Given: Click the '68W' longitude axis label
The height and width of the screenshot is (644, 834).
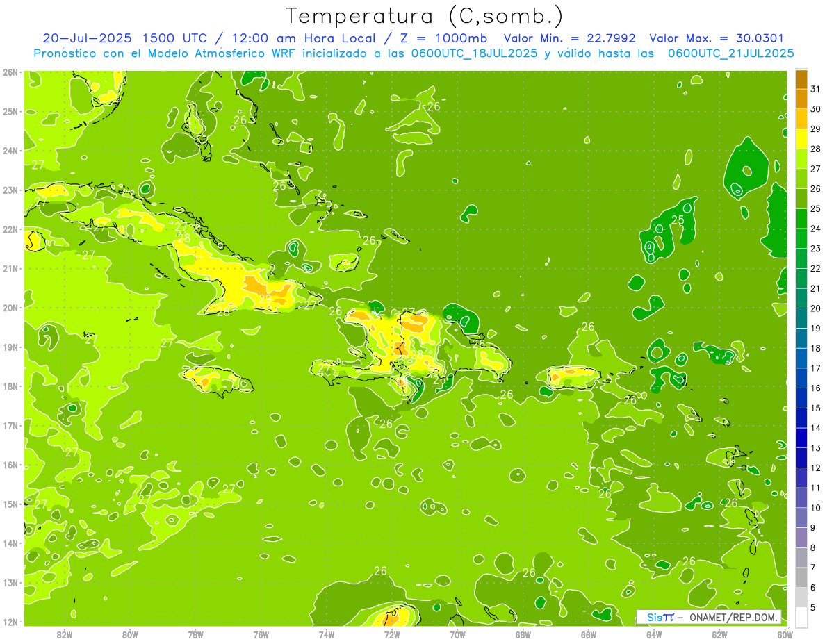Looking at the screenshot, I should click(x=523, y=634).
